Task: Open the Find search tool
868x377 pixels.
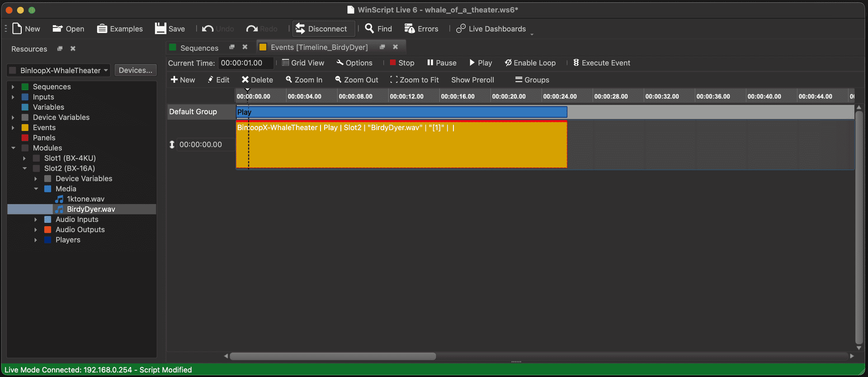Action: click(x=369, y=28)
